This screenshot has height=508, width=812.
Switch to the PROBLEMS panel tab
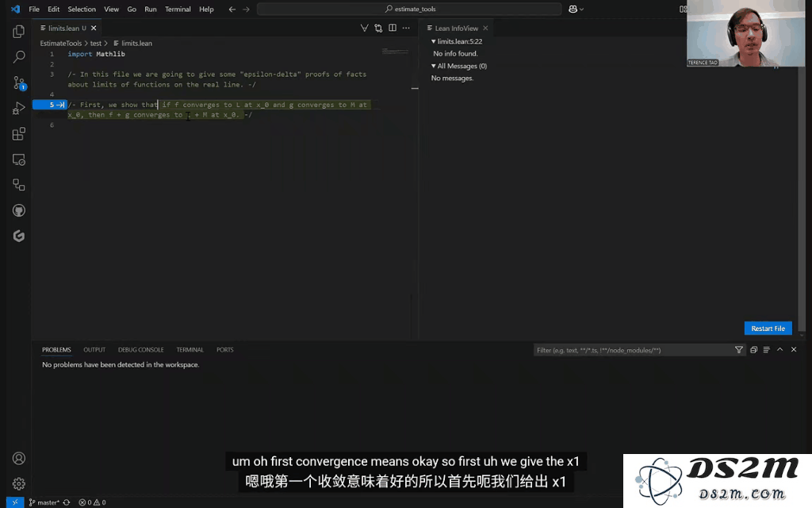[56, 350]
